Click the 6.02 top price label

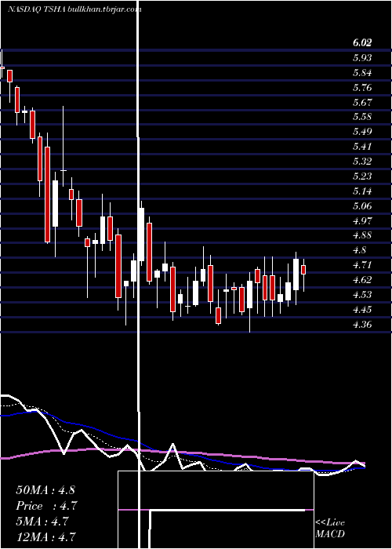[362, 42]
